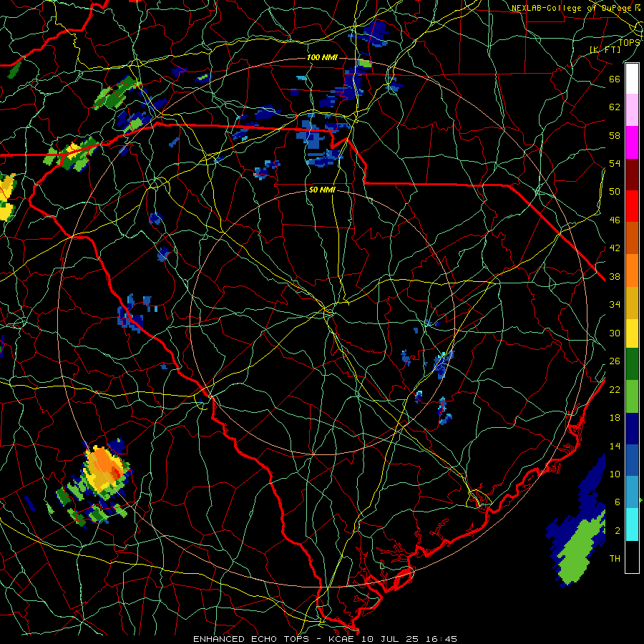Click the legend value 34
This screenshot has width=644, height=644.
pos(615,305)
